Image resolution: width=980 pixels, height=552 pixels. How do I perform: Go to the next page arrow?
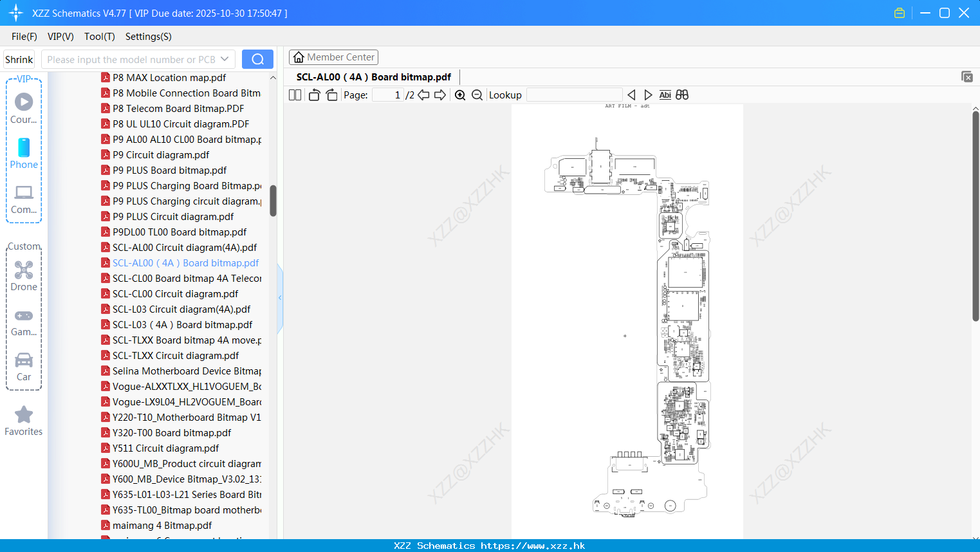click(440, 95)
